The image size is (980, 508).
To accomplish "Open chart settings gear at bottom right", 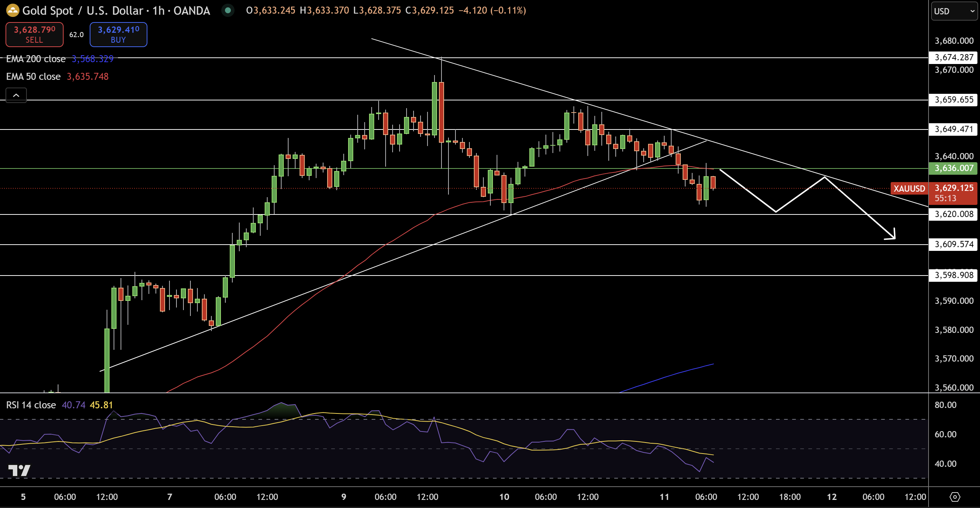I will (x=955, y=497).
